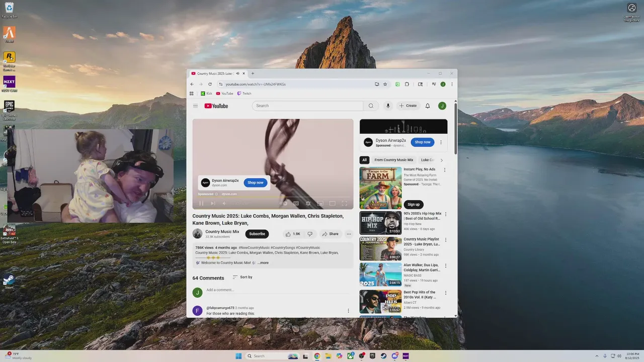644x362 pixels.
Task: Toggle theater mode in player
Action: tap(332, 203)
